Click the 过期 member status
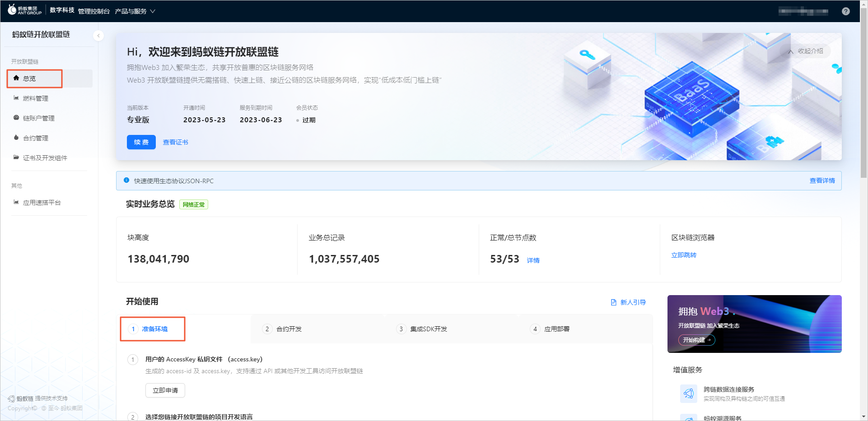868x421 pixels. (x=309, y=120)
